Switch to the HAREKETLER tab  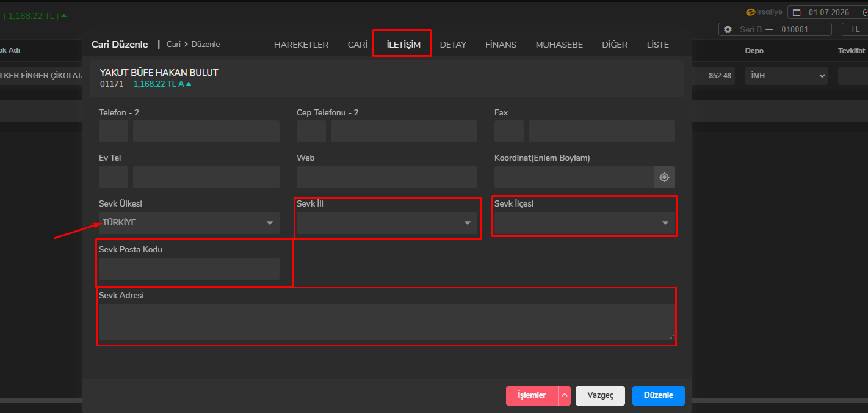click(x=301, y=45)
